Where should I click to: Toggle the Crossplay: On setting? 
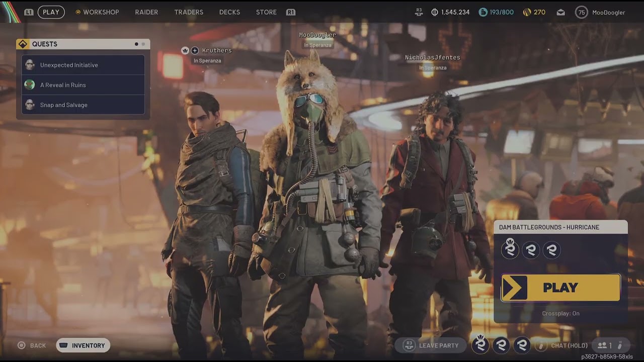click(560, 313)
